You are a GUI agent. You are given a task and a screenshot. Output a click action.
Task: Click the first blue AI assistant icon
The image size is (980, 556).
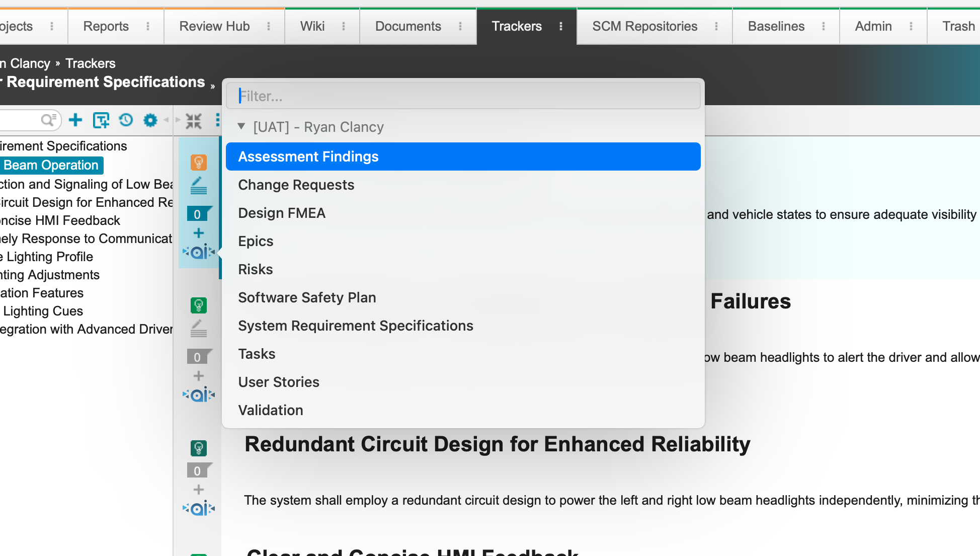199,252
